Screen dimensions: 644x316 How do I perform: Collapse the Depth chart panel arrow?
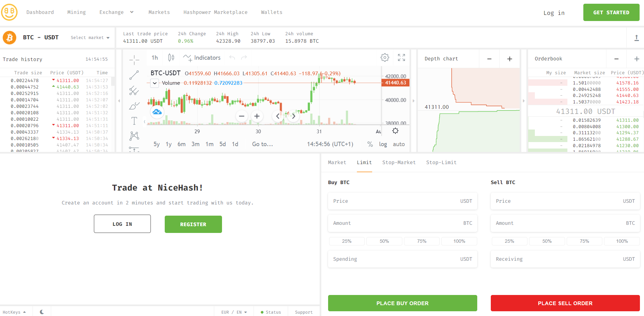click(524, 101)
